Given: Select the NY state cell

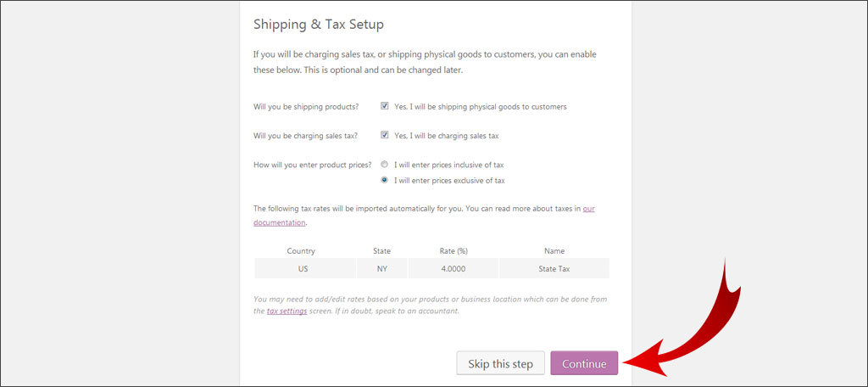Looking at the screenshot, I should point(381,268).
